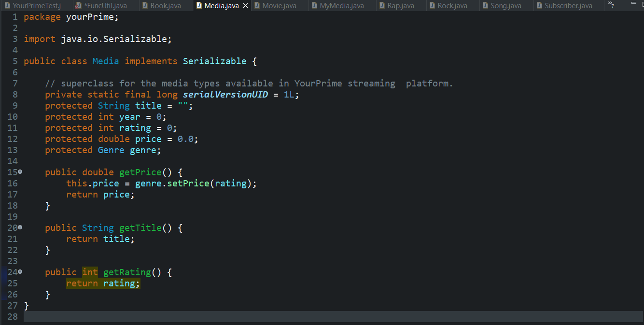Select the highlighted int keyword on getRating line
Image resolution: width=644 pixels, height=325 pixels.
(x=90, y=272)
